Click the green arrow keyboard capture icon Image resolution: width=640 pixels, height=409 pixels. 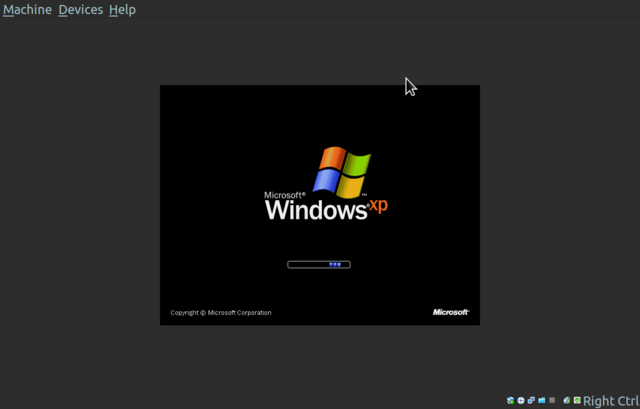click(577, 400)
